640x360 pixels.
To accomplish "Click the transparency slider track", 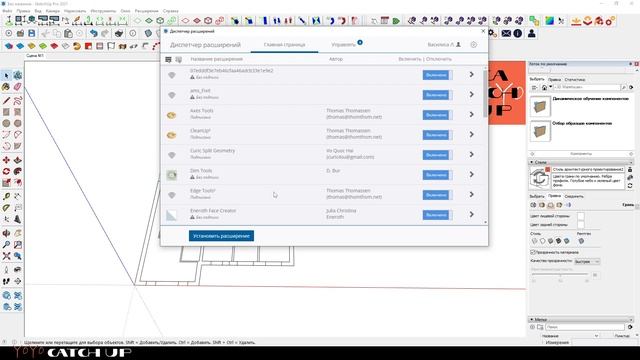I will point(560,275).
